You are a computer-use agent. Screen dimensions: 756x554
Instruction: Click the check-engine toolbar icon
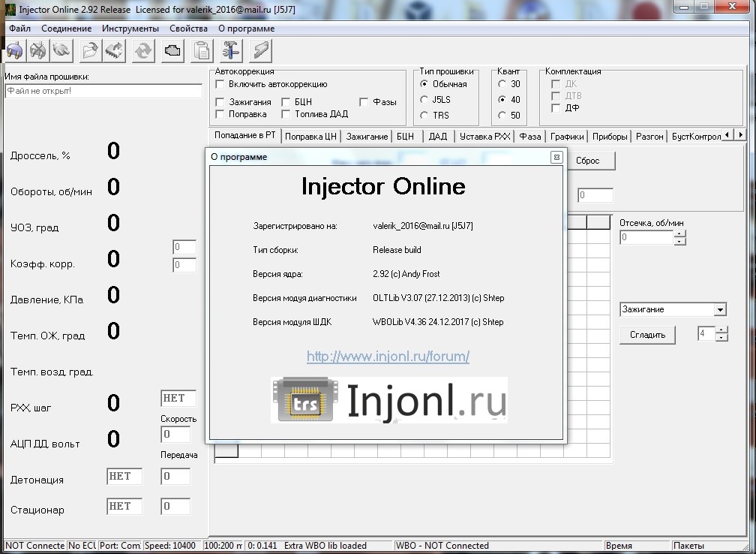(172, 51)
